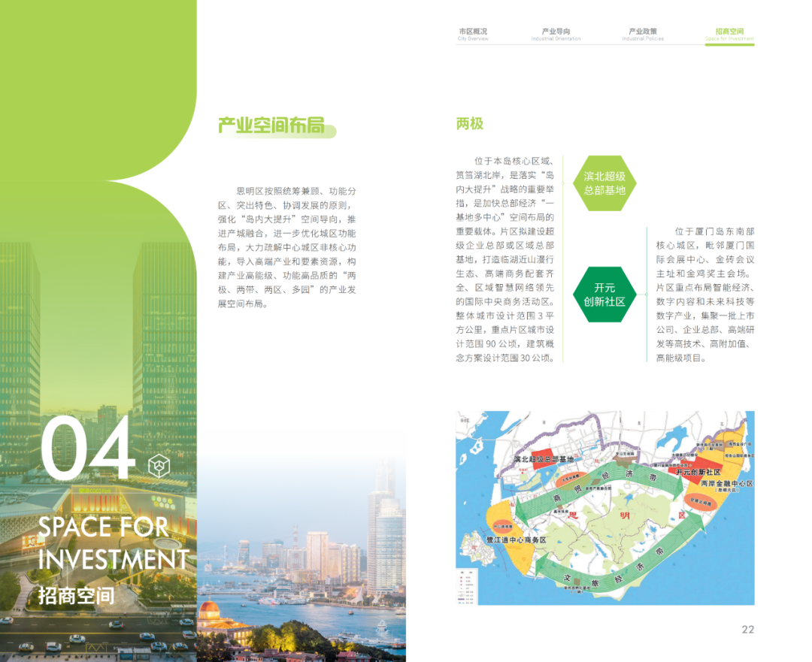Image resolution: width=812 pixels, height=662 pixels.
Task: Click the 两极 section heading
Action: (469, 124)
